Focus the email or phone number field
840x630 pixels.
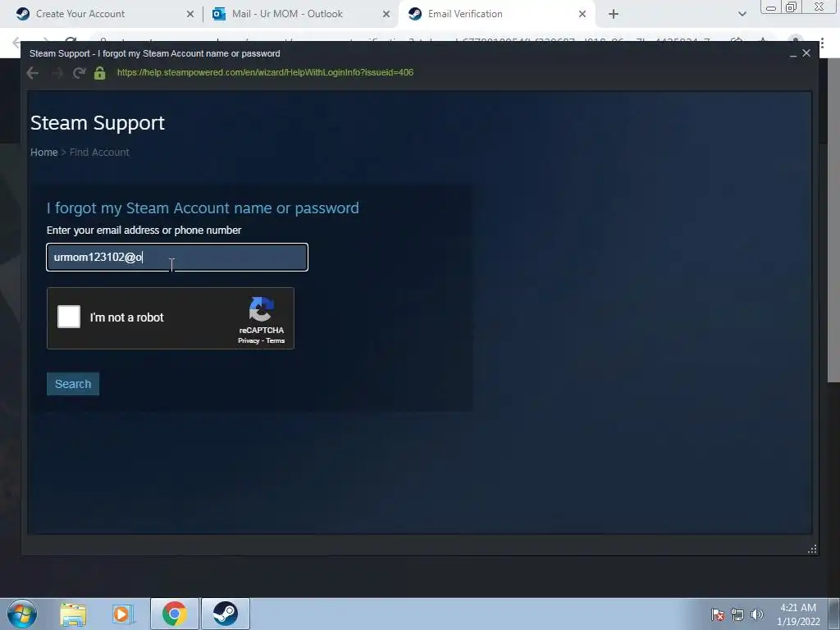[x=177, y=257]
